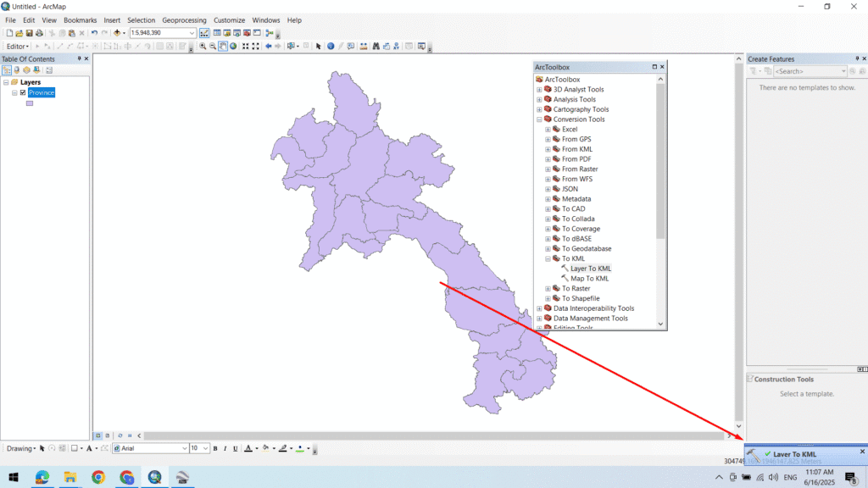Image resolution: width=868 pixels, height=488 pixels.
Task: Open the Find binoculars tool
Action: [x=376, y=47]
